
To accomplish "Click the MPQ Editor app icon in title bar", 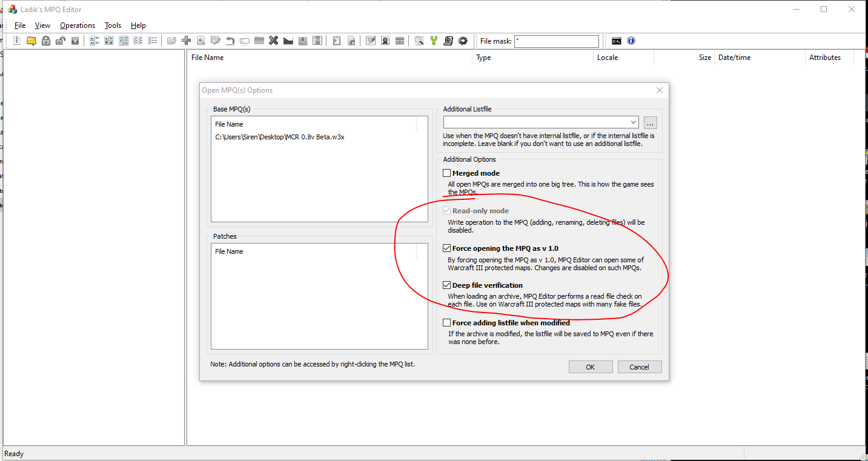I will pyautogui.click(x=12, y=10).
